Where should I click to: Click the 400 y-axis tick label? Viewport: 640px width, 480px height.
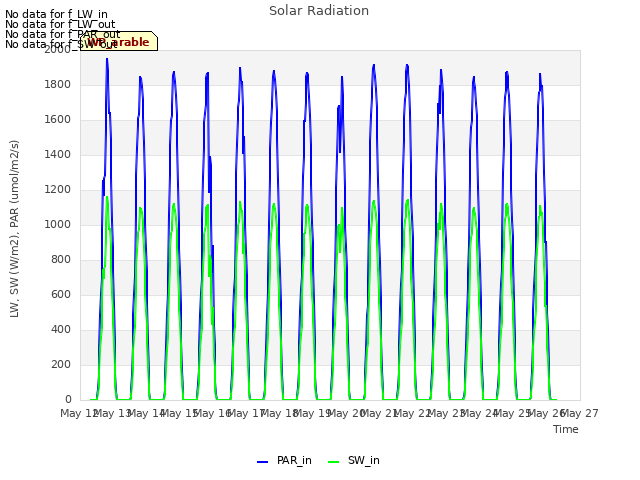61,329
